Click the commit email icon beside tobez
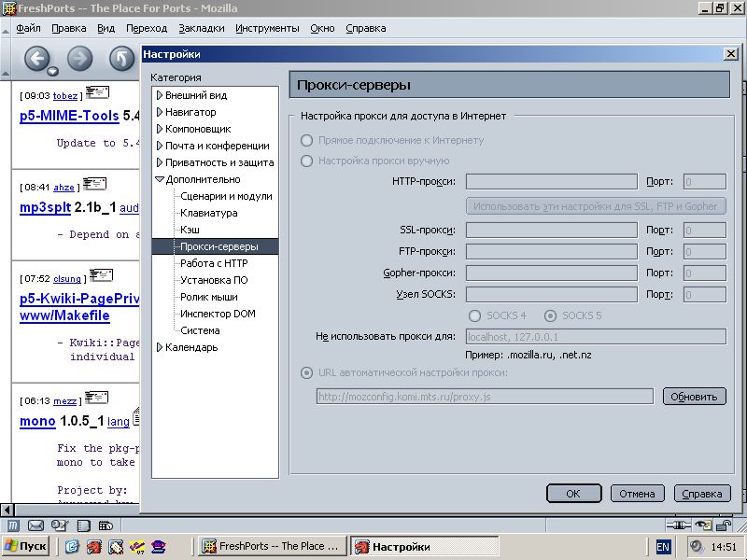This screenshot has height=560, width=747. point(97,92)
